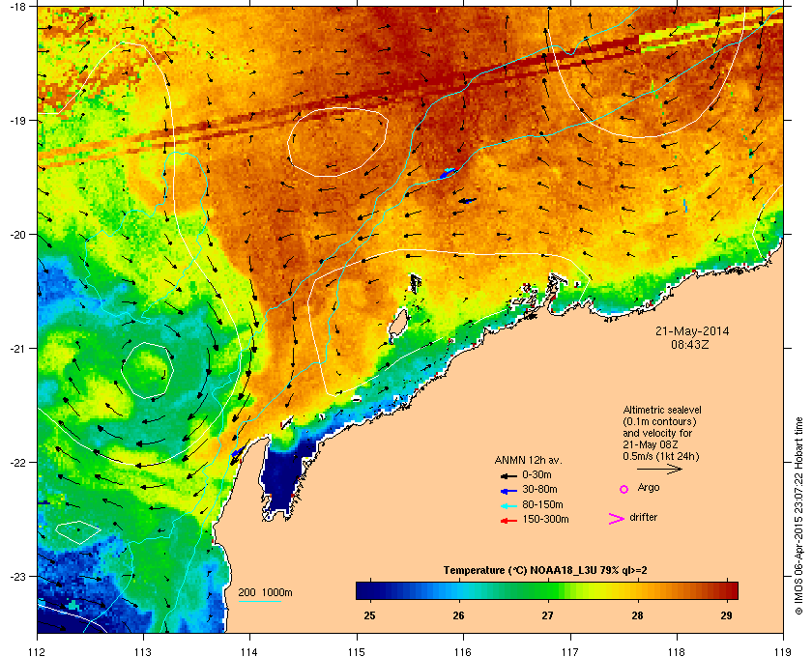
Task: Click the longitude axis label 115
Action: tap(357, 652)
